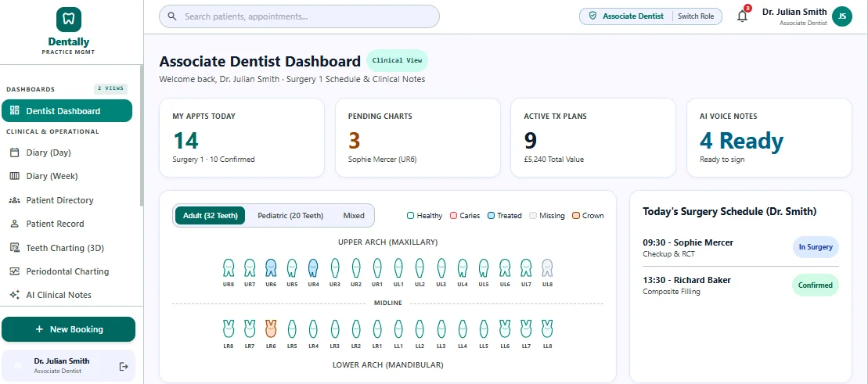The image size is (868, 384).
Task: Click the Clinical View badge
Action: pos(397,60)
